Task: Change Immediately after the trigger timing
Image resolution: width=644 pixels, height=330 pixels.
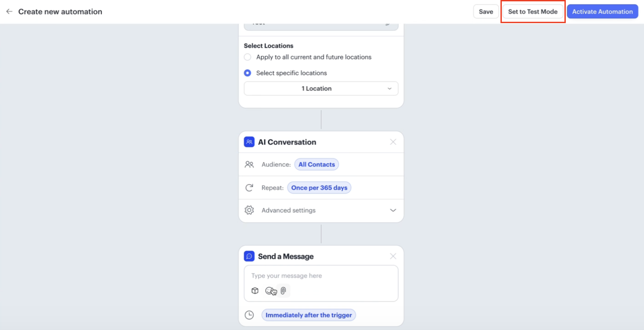Action: pyautogui.click(x=308, y=315)
